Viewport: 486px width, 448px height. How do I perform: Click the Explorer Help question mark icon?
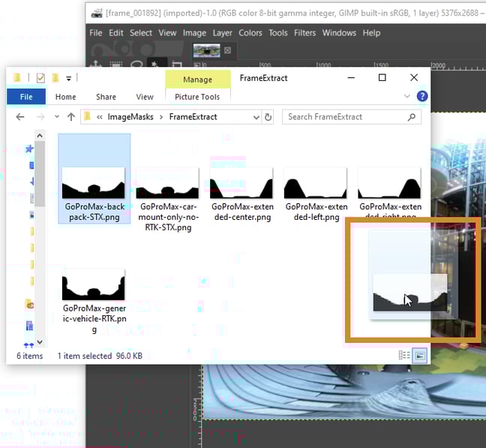(421, 96)
